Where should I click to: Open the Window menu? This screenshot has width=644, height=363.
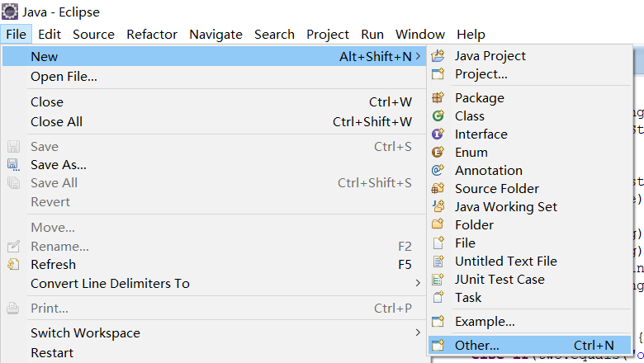420,34
